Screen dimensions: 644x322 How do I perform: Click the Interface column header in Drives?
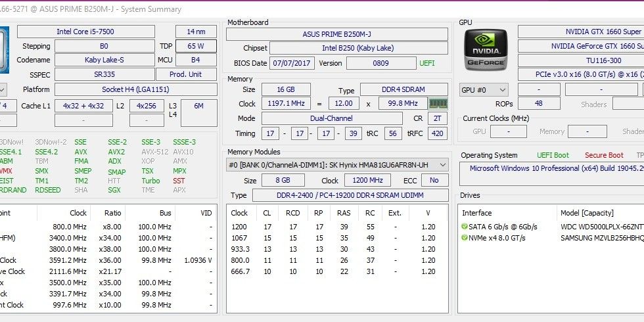476,213
